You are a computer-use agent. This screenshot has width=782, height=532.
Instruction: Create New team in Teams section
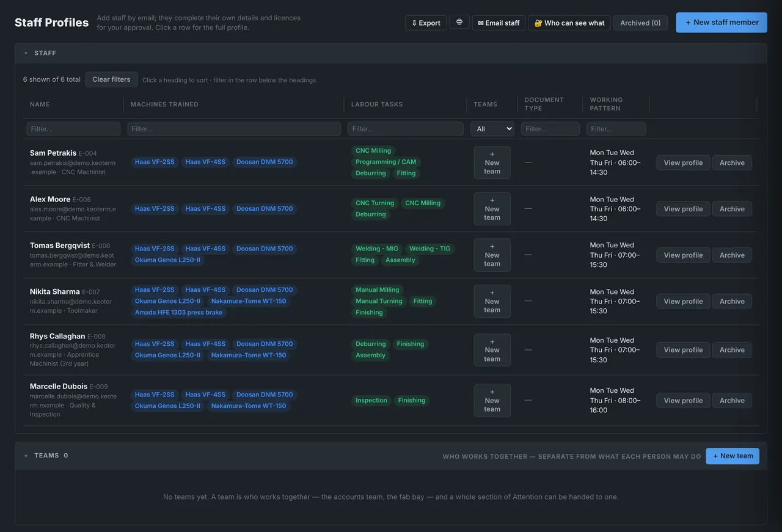tap(733, 456)
